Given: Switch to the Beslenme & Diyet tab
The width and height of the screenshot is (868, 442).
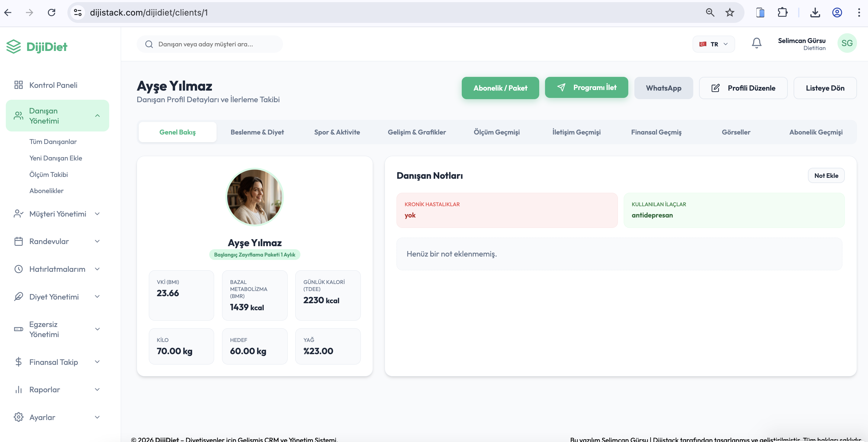Looking at the screenshot, I should click(257, 132).
